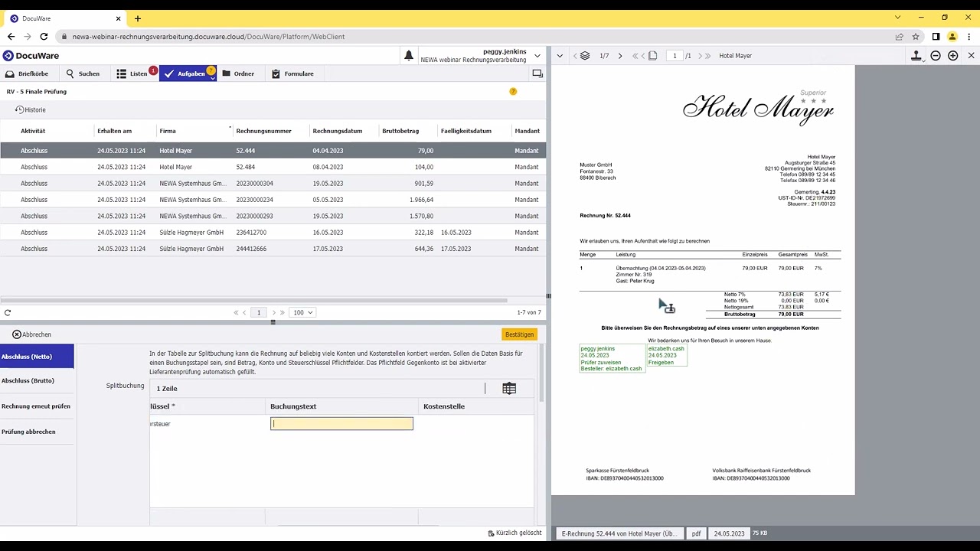Image resolution: width=980 pixels, height=551 pixels.
Task: Expand the peggy.jenkins user menu
Action: (x=537, y=56)
